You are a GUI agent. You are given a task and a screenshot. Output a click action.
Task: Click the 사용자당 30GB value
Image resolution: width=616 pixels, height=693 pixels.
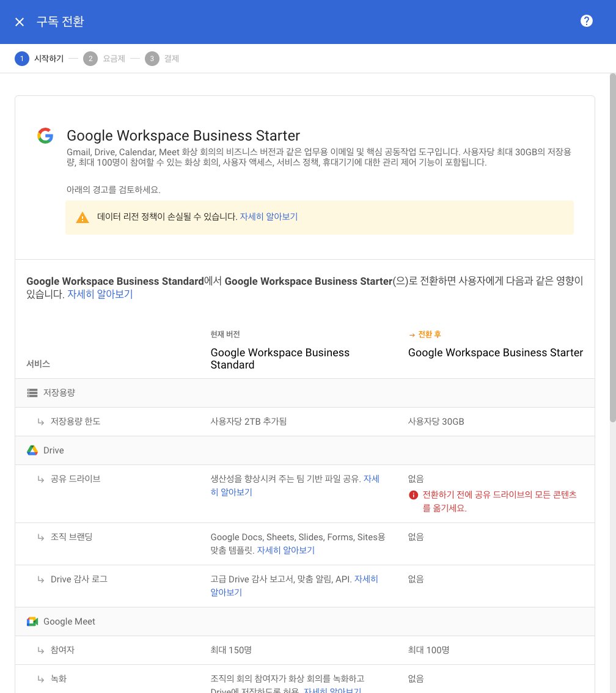click(x=436, y=421)
